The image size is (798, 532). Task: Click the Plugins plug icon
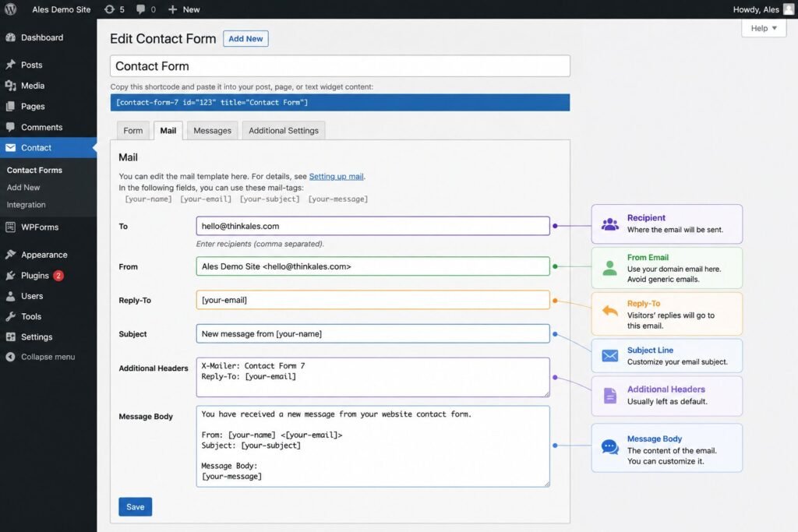[x=10, y=275]
